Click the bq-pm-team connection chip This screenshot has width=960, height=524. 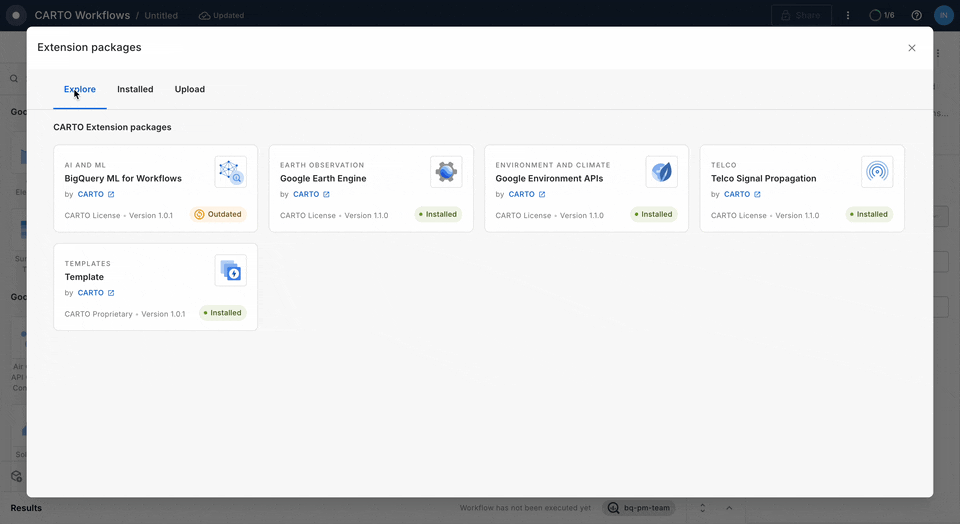(x=640, y=508)
